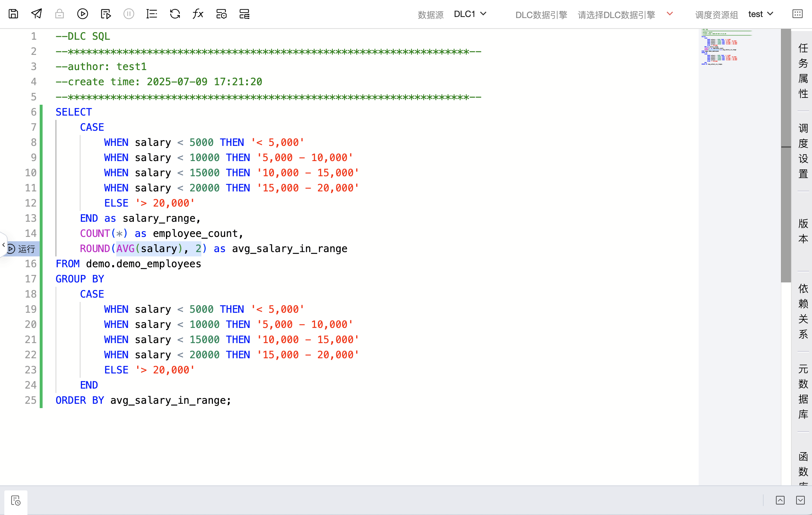Collapse the bottom panel with down arrow
This screenshot has height=515, width=812.
pyautogui.click(x=800, y=500)
